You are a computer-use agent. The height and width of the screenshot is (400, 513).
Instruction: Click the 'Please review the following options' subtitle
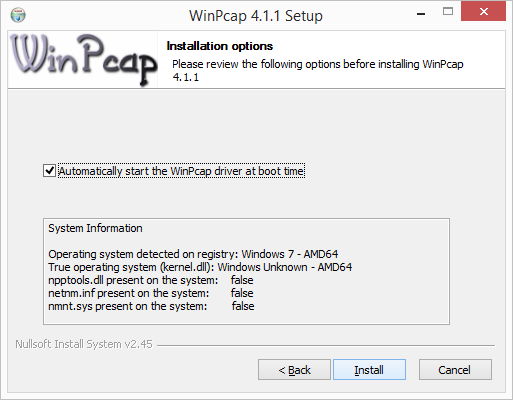(318, 70)
